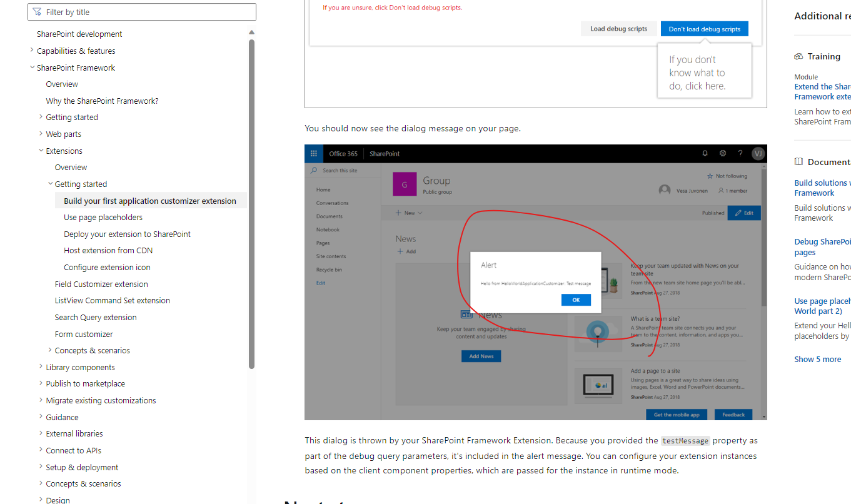
Task: Expand Setup & deployment
Action: [x=41, y=467]
